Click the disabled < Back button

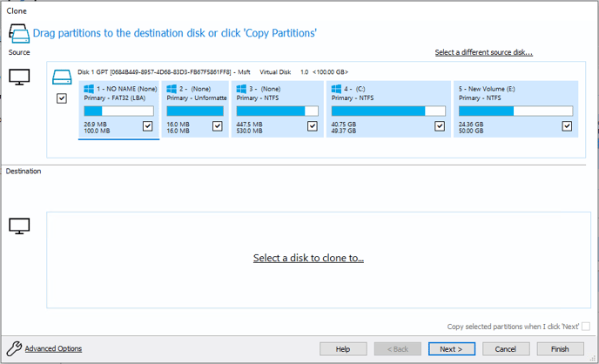click(398, 348)
